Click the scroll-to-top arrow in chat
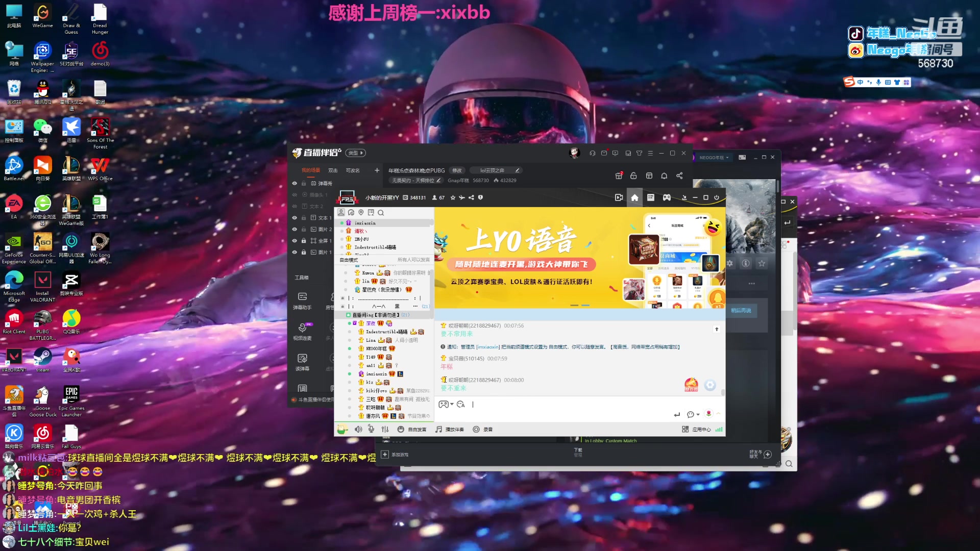 (717, 329)
